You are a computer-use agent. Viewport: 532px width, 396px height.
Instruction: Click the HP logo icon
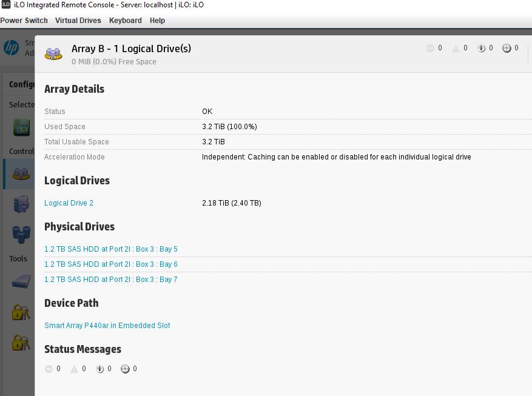click(11, 47)
